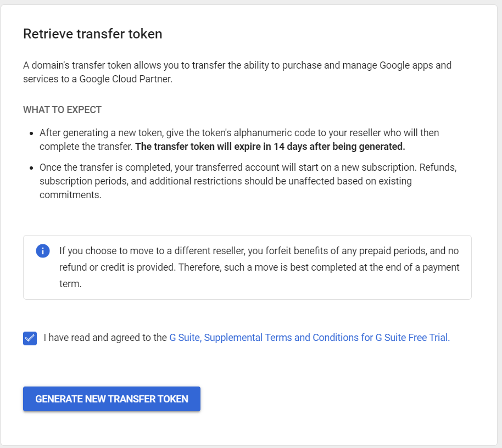Click the Retrieve transfer token heading
This screenshot has width=502, height=448.
92,34
